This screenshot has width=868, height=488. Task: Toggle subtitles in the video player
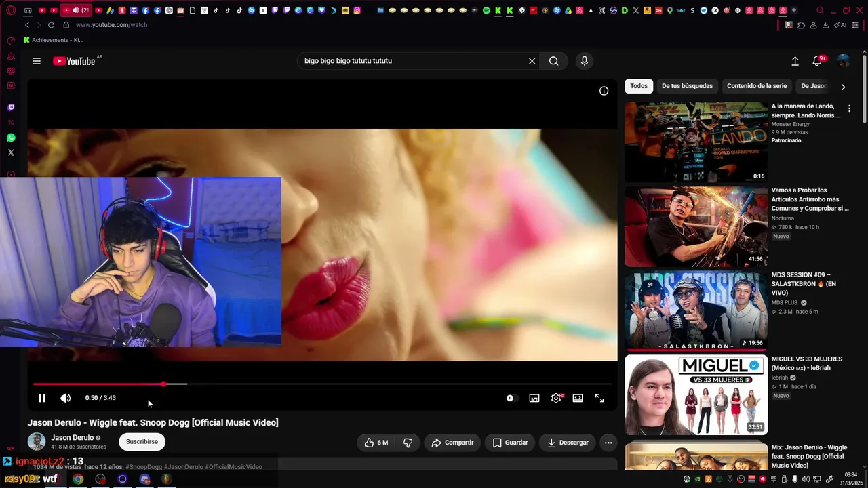534,398
